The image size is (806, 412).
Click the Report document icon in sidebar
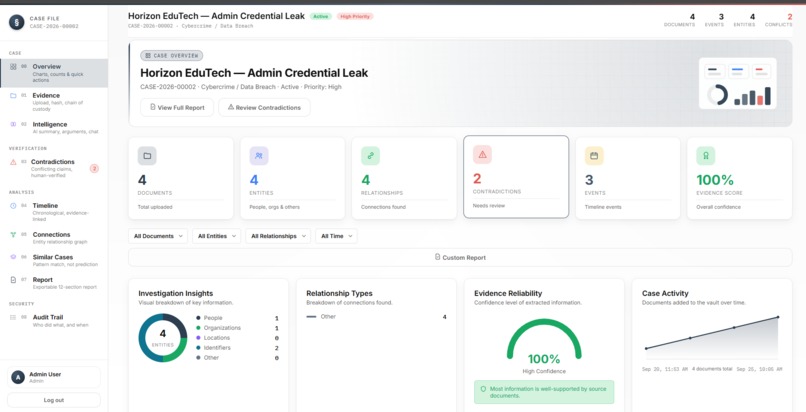click(x=13, y=280)
